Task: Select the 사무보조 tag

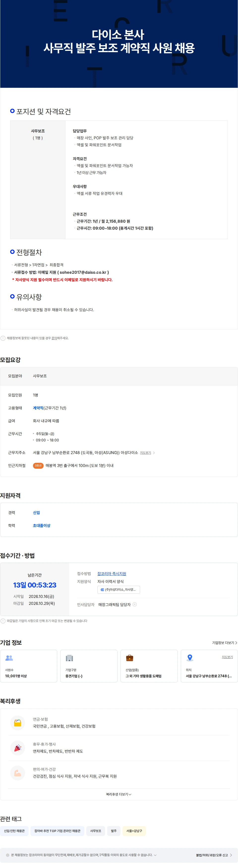Action: tap(96, 831)
